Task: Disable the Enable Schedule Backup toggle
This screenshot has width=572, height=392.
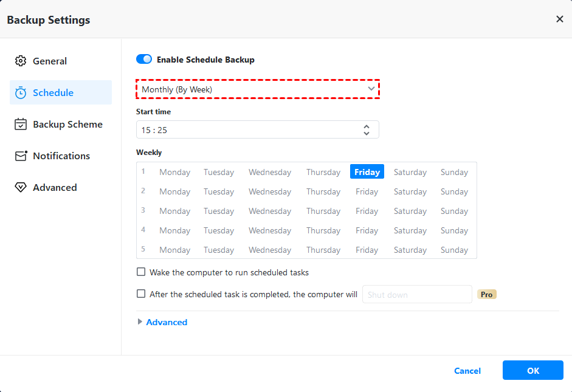Action: tap(144, 60)
